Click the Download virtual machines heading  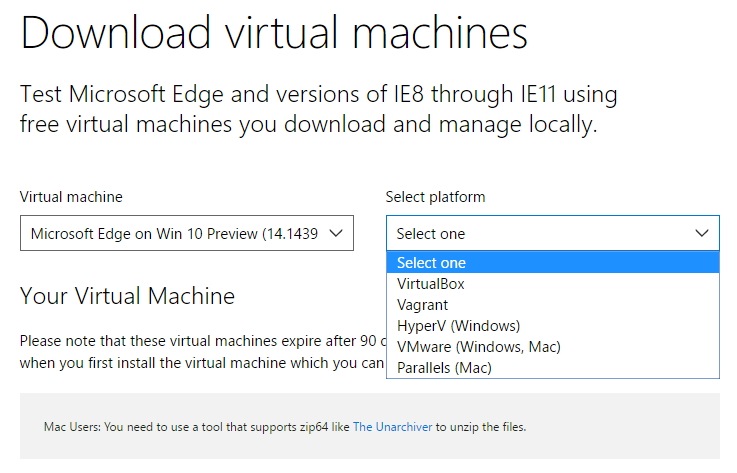click(274, 33)
